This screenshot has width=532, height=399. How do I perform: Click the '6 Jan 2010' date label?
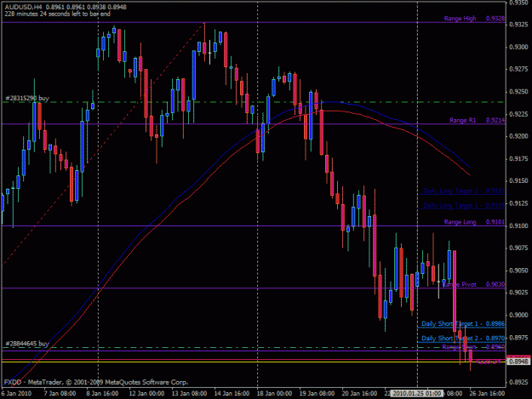tap(17, 394)
